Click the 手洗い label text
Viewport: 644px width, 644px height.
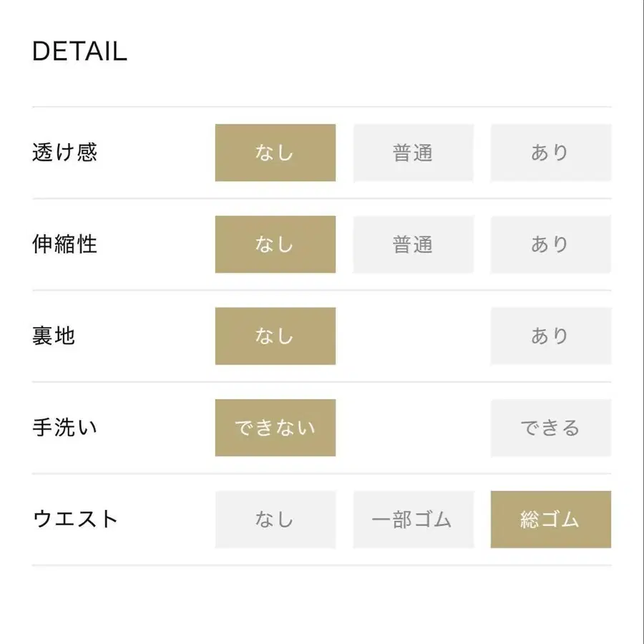pos(64,427)
